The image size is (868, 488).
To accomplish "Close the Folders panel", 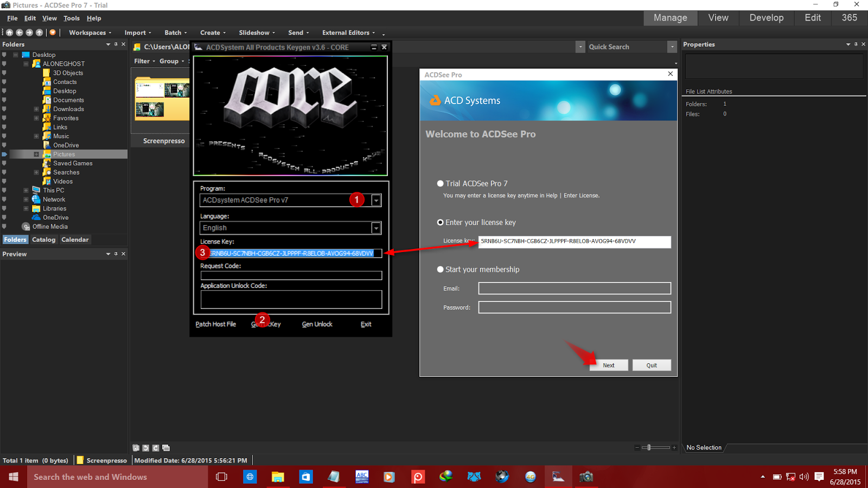I will [x=123, y=44].
